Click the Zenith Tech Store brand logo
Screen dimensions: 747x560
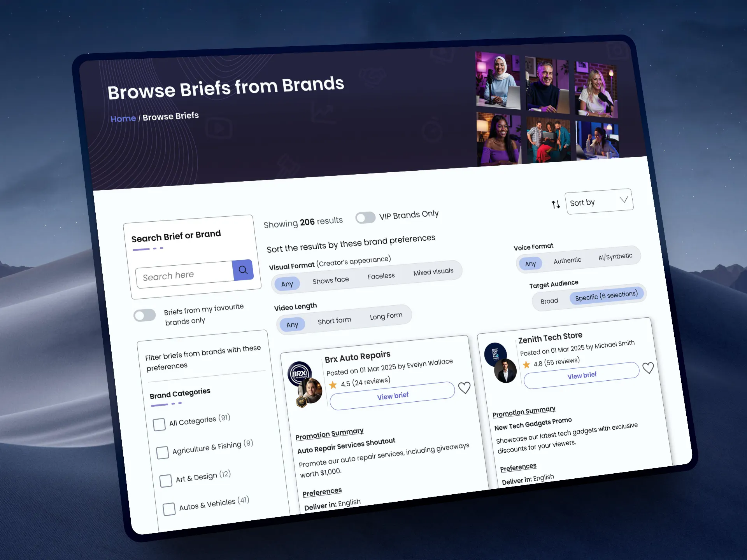[x=495, y=354]
